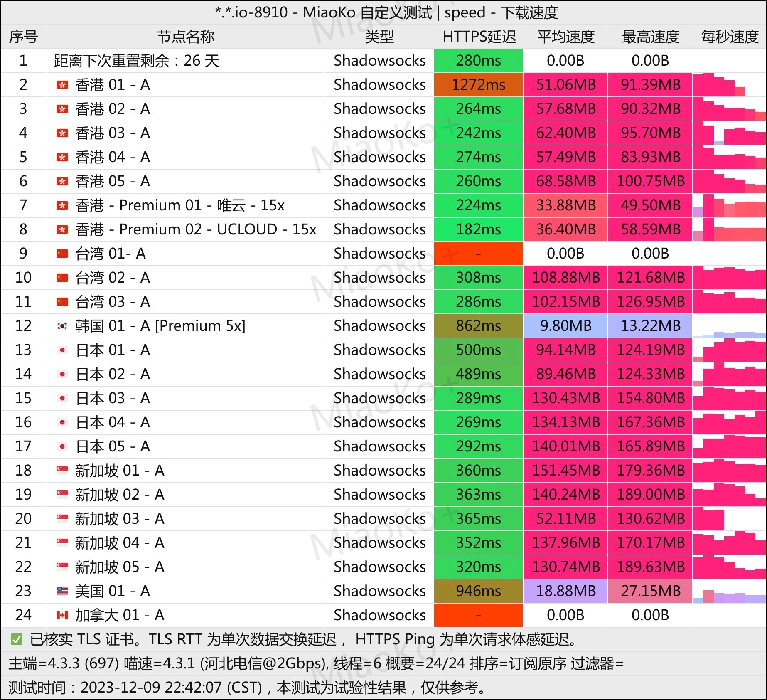
Task: Click the Hong Kong flag beside 香港 01 - A
Action: [x=62, y=85]
